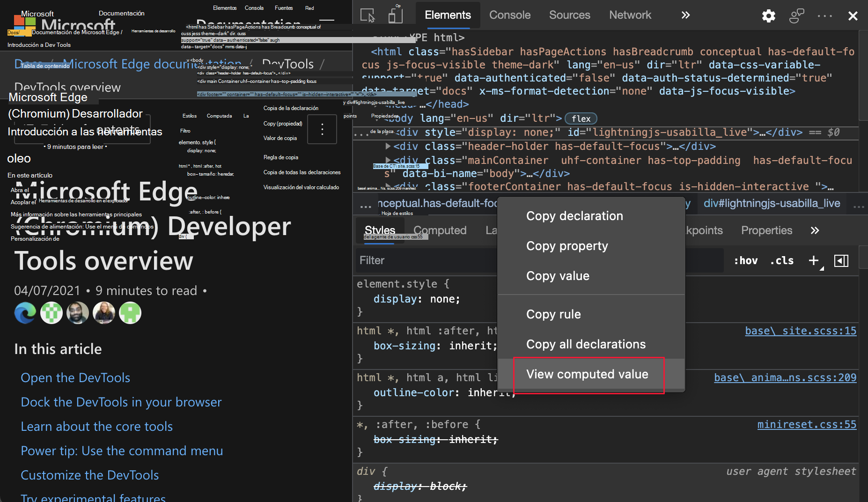Toggle element state with :hov
This screenshot has width=868, height=502.
745,260
